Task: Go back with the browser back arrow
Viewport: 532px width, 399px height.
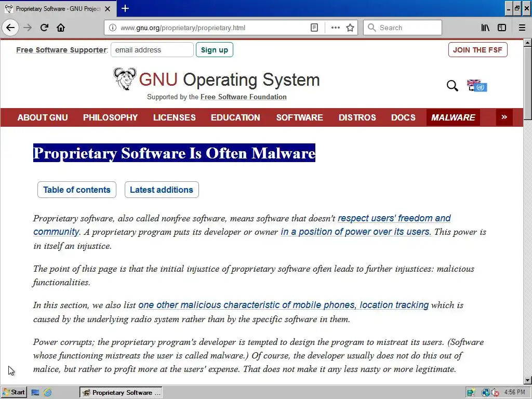Action: tap(10, 28)
